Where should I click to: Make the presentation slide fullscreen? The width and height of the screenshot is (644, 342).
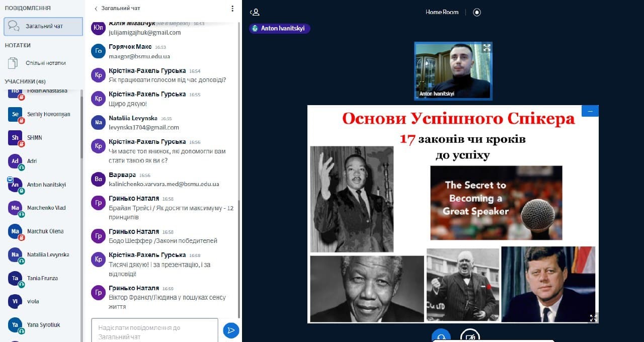click(593, 317)
